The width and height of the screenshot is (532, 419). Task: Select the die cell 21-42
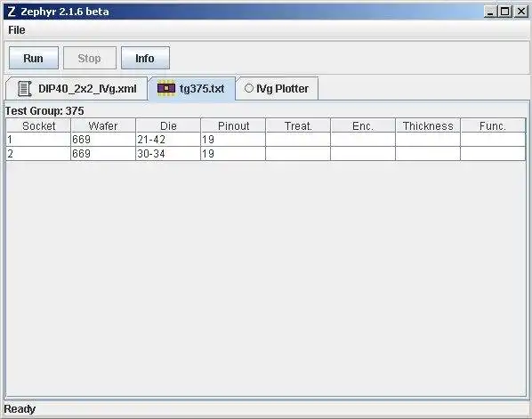(x=168, y=140)
